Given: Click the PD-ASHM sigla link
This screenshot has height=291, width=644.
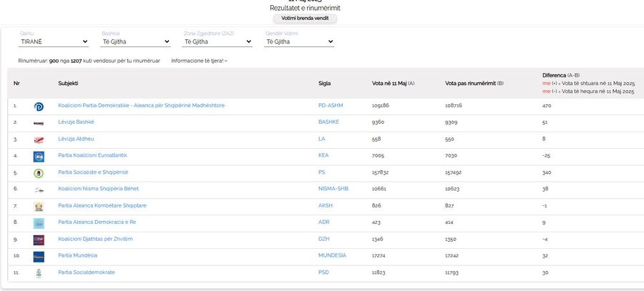Looking at the screenshot, I should coord(331,106).
